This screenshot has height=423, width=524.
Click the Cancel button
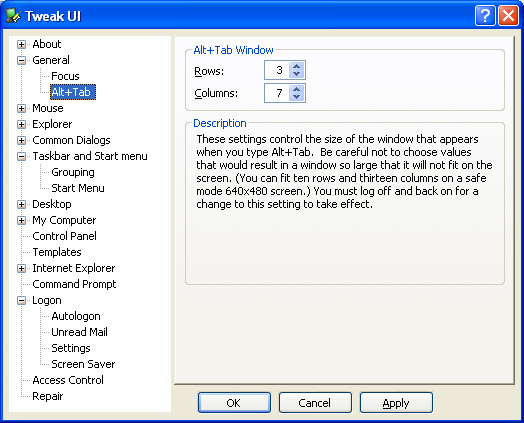(x=315, y=403)
